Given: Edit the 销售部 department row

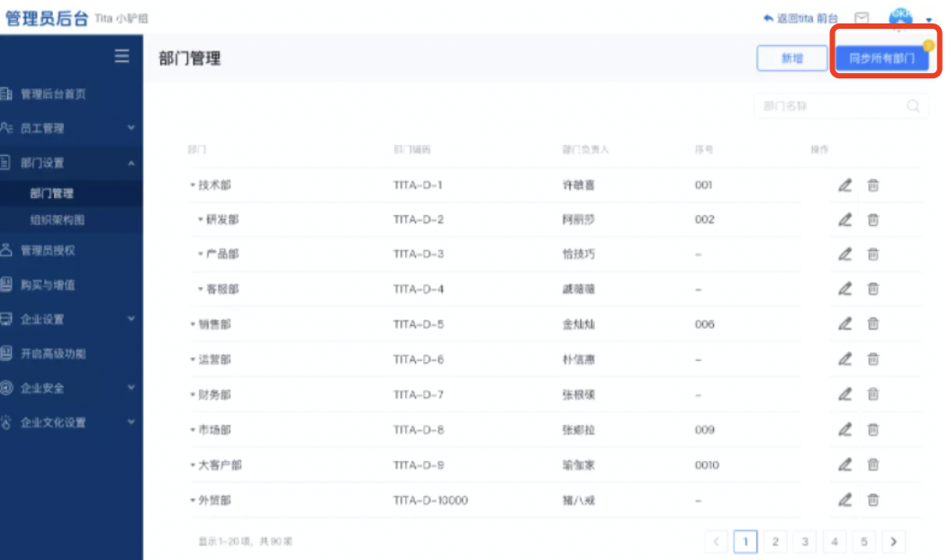Looking at the screenshot, I should pyautogui.click(x=845, y=324).
